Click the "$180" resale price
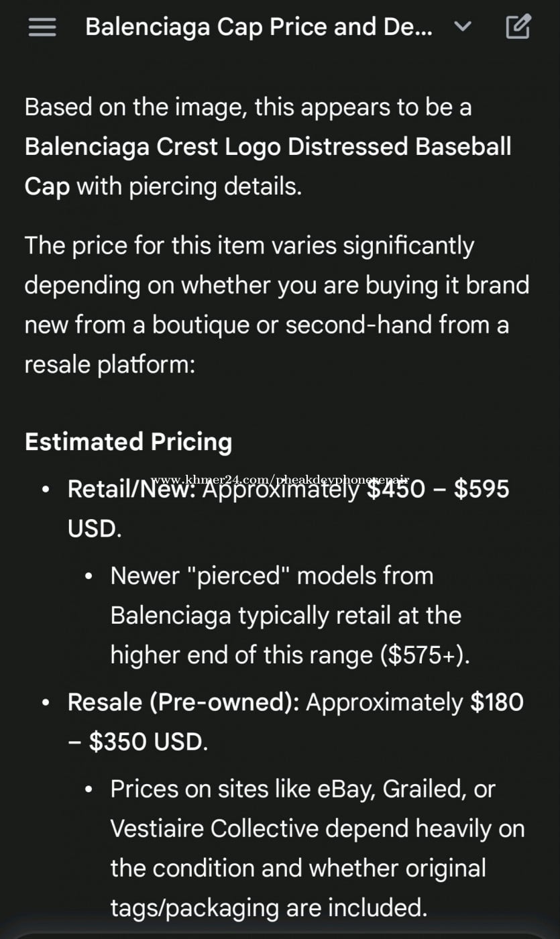This screenshot has width=560, height=939. click(x=497, y=702)
